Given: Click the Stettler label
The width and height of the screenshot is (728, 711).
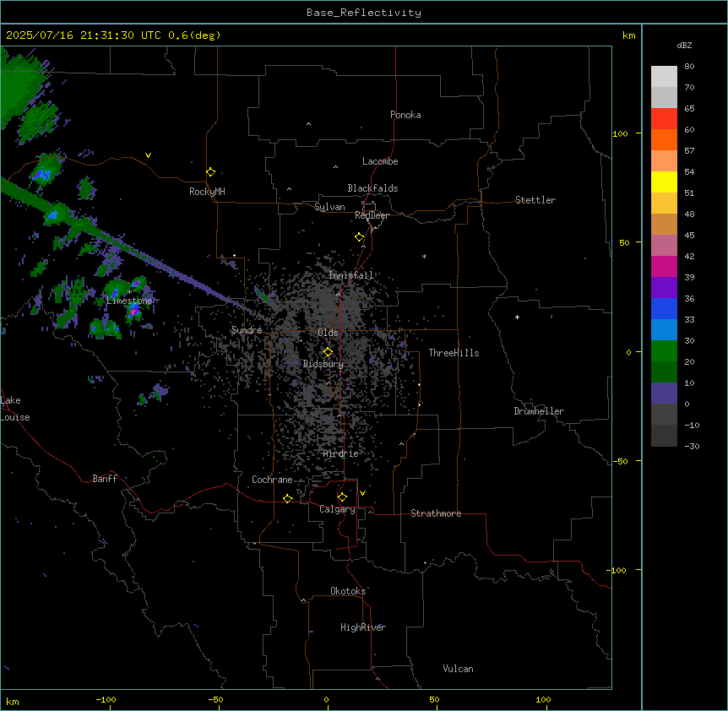Looking at the screenshot, I should tap(535, 200).
